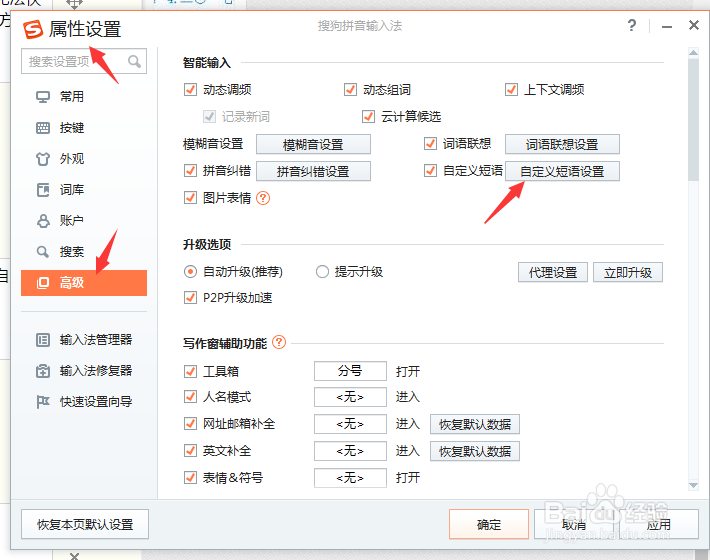Viewport: 710px width, 560px height.
Task: Click 代理设置 button
Action: coord(553,273)
